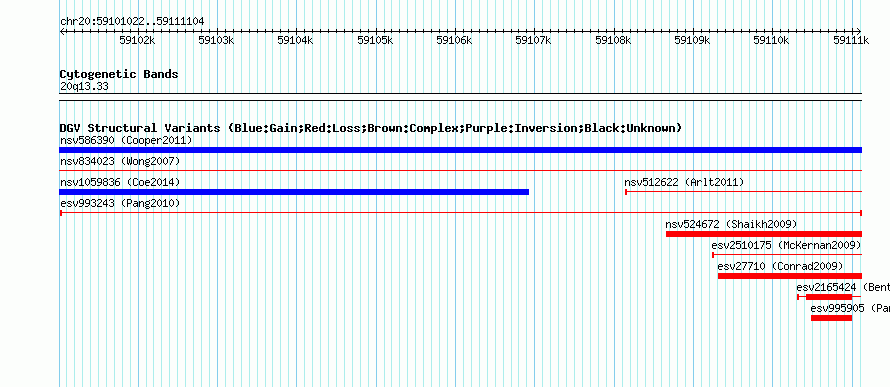Select the red esv2165424 loss bar
890x387 pixels.
point(829,297)
